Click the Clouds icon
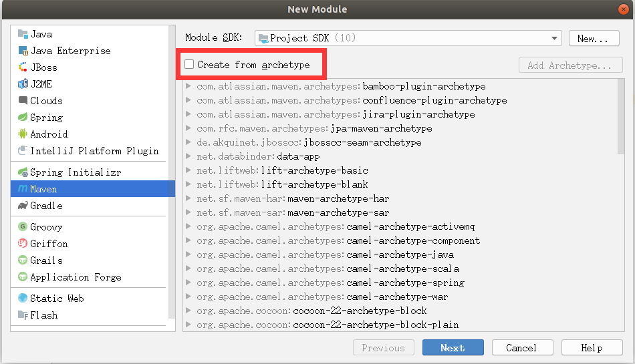The width and height of the screenshot is (635, 364). (x=23, y=100)
